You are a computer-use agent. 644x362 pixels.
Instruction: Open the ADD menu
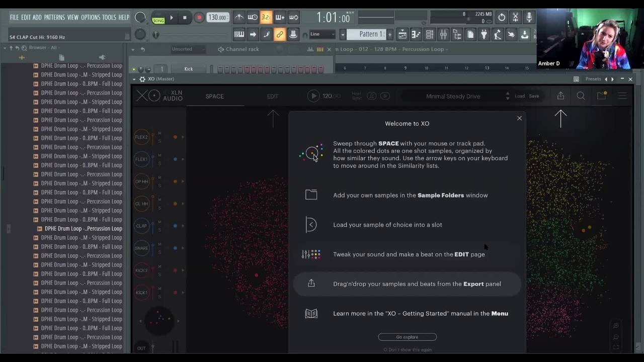pyautogui.click(x=37, y=17)
